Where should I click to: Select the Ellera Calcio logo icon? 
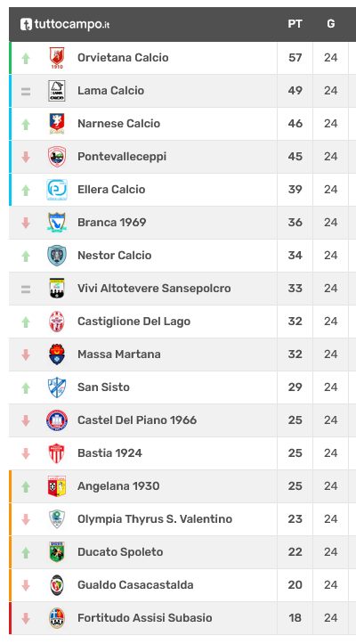57,190
